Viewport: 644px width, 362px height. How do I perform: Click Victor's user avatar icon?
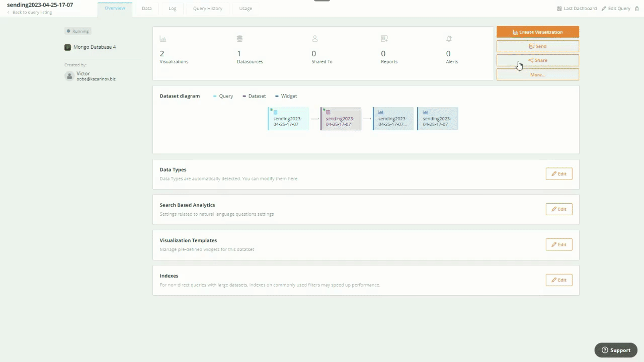click(x=69, y=76)
